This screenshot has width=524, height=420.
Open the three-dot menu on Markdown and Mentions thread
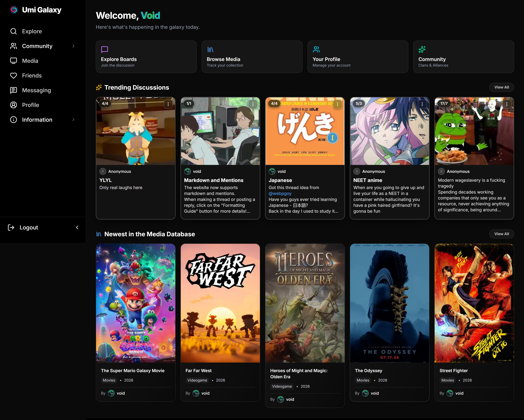(253, 104)
